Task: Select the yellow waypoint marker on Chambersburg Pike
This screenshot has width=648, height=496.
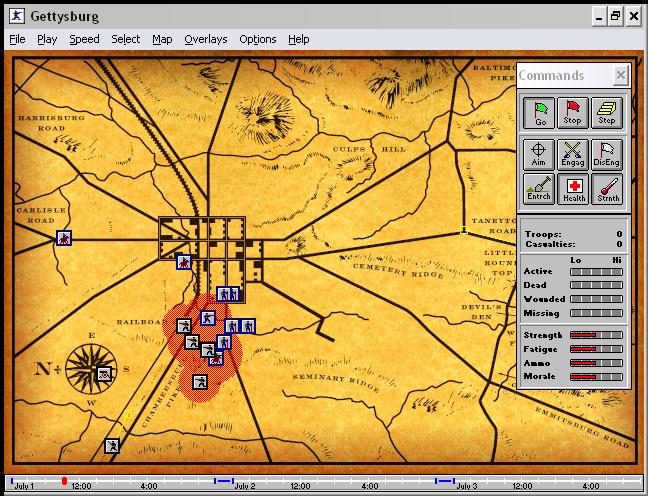Action: 128,414
